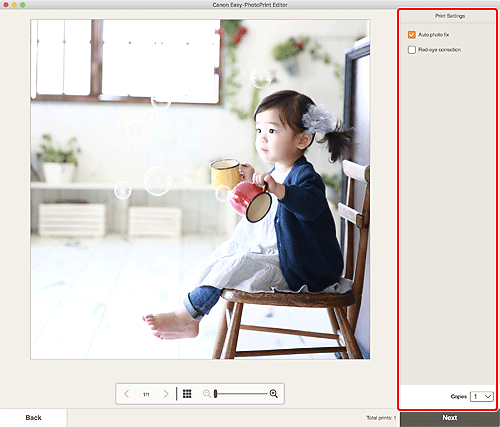Click the Total prints status text
The width and height of the screenshot is (500, 427).
[381, 418]
